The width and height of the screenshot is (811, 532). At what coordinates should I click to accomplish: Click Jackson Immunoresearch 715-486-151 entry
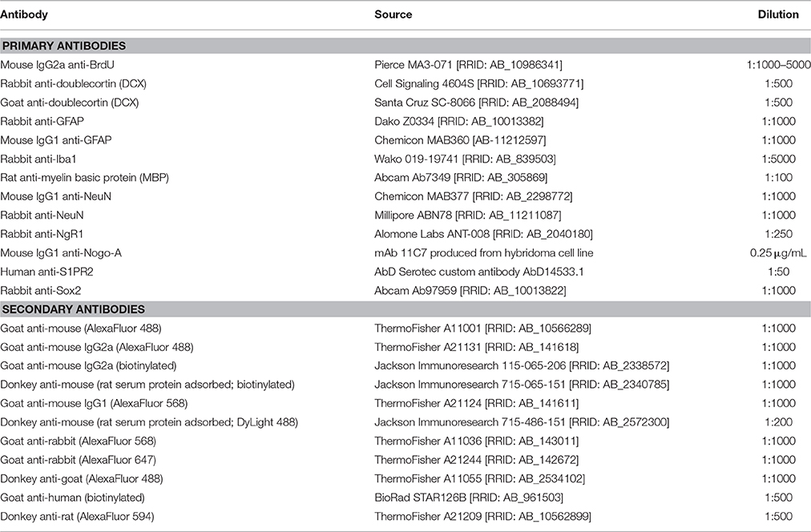[x=522, y=422]
